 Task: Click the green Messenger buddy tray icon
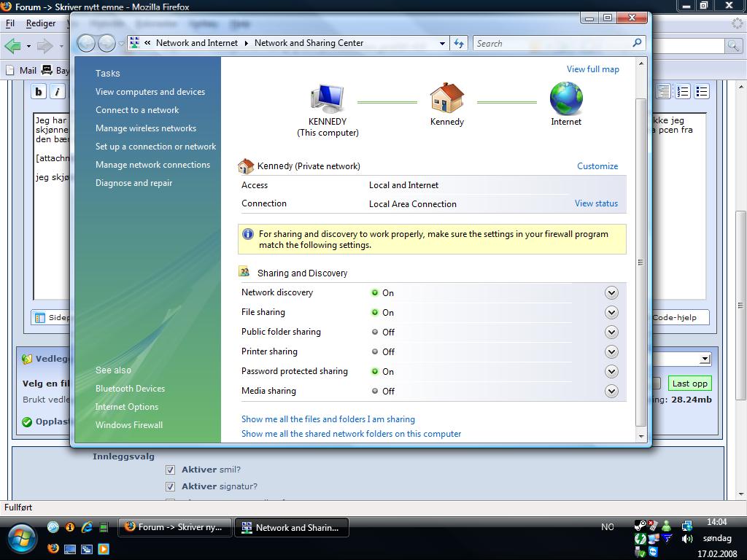(667, 526)
